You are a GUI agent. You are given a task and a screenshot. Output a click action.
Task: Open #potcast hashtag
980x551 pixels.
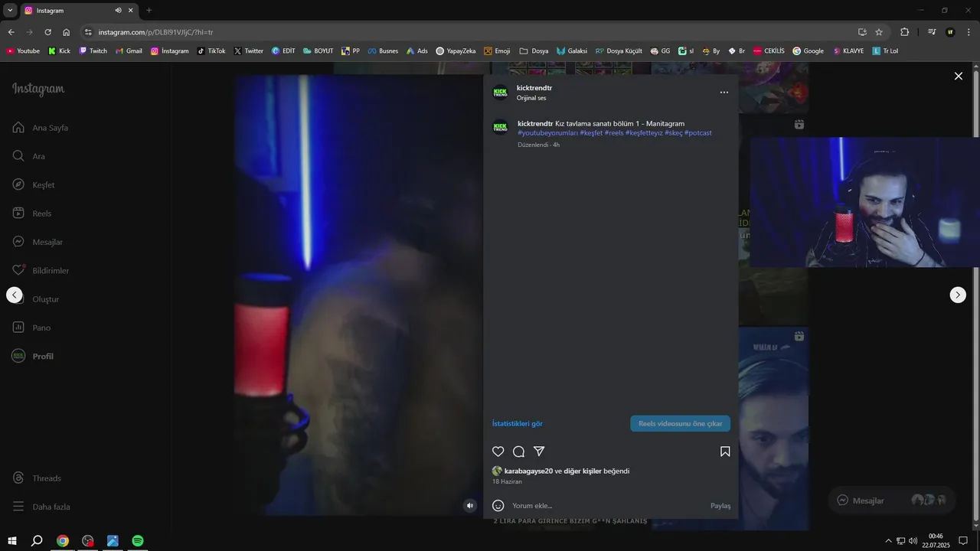[698, 133]
